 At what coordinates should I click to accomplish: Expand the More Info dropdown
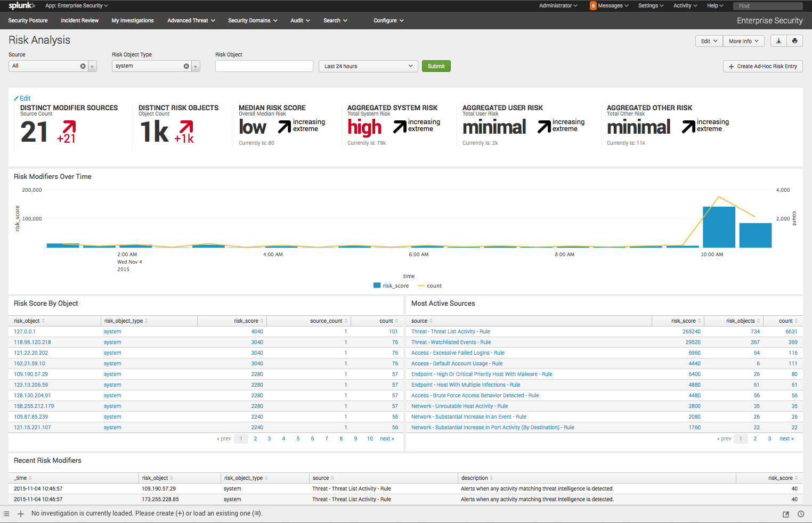click(x=743, y=41)
